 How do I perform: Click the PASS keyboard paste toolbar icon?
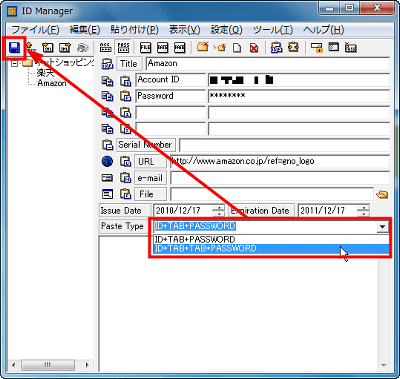(124, 48)
